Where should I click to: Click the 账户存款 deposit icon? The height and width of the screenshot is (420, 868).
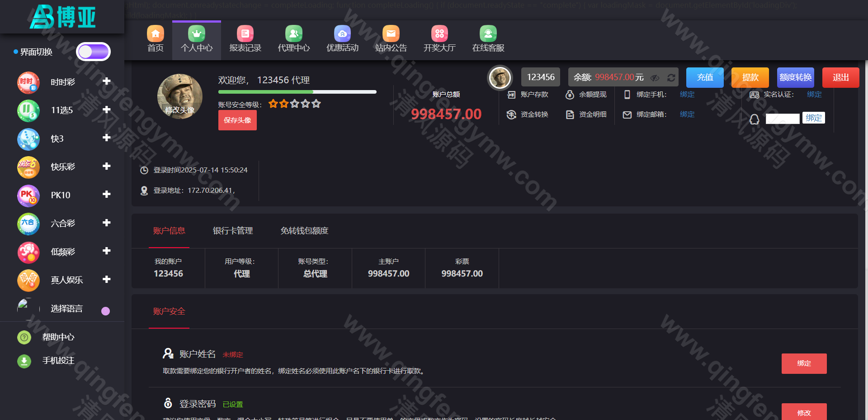[x=511, y=95]
